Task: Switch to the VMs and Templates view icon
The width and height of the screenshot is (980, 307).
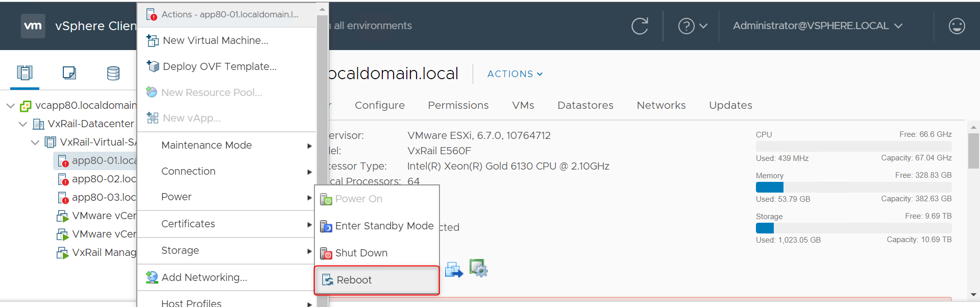Action: [x=69, y=73]
